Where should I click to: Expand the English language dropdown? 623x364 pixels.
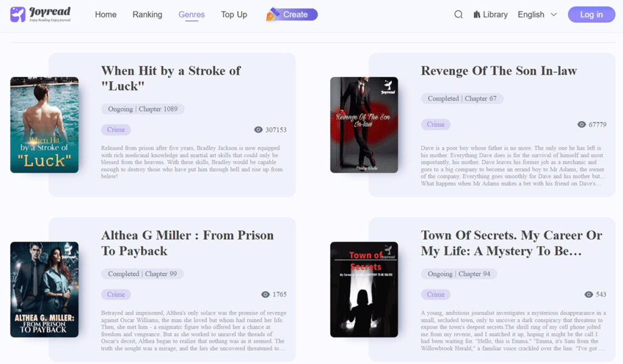pyautogui.click(x=537, y=15)
